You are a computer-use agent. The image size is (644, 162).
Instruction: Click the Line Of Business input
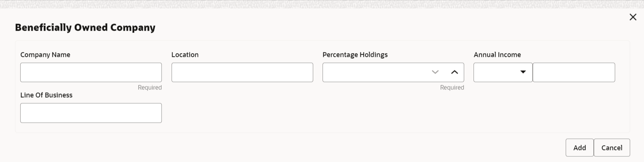point(91,113)
